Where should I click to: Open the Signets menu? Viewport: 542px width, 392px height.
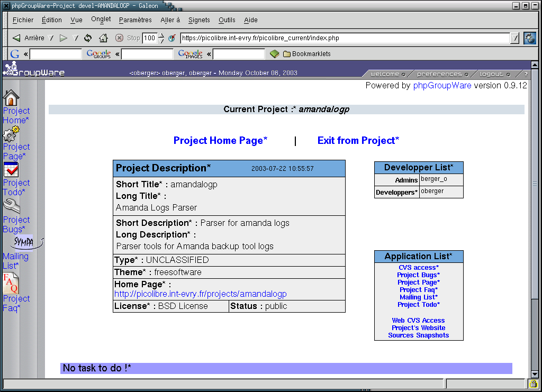click(199, 20)
